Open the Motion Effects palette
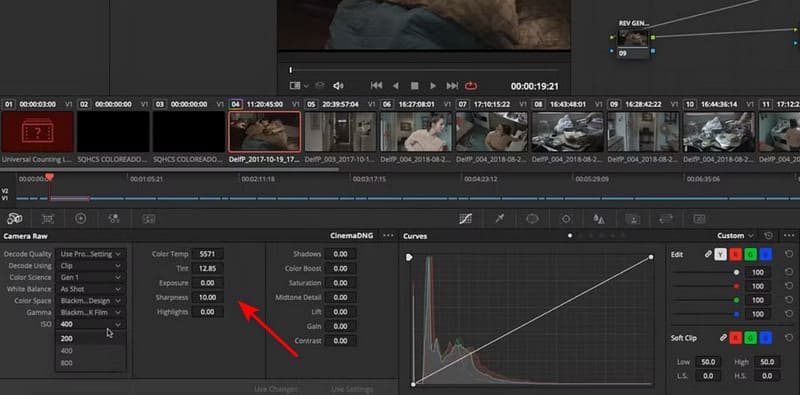Image resolution: width=800 pixels, height=395 pixels. click(148, 219)
